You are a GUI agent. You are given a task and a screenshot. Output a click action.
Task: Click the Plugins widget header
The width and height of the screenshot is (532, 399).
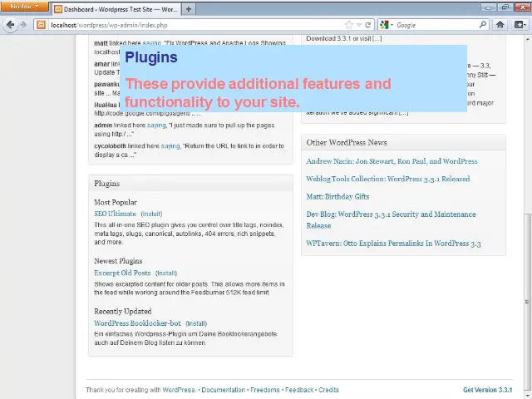(x=190, y=184)
